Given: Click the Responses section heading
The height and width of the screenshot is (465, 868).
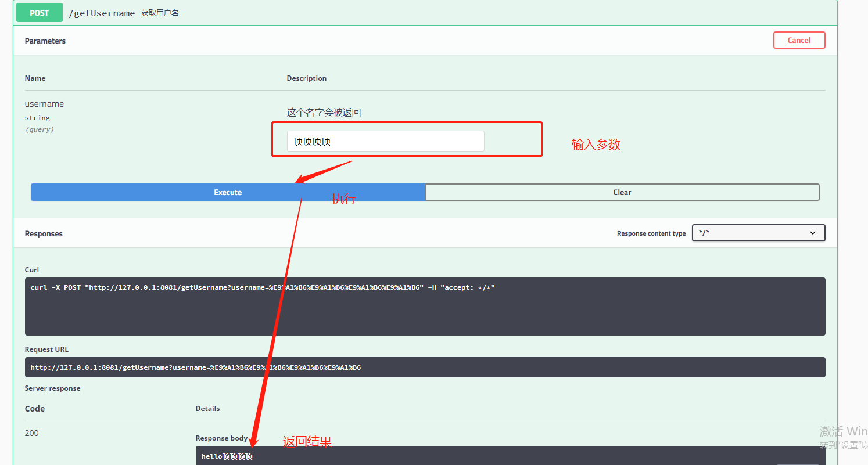Looking at the screenshot, I should [44, 233].
